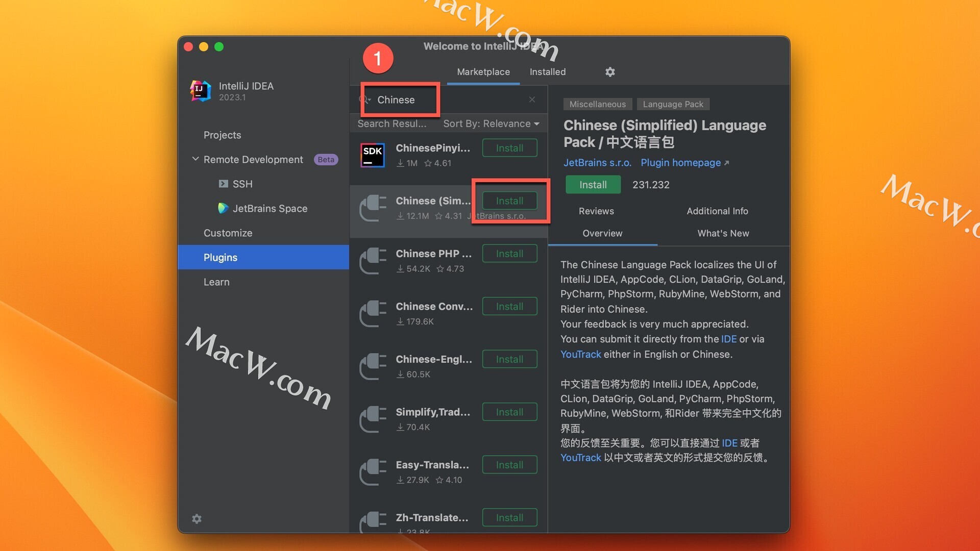This screenshot has width=980, height=551.
Task: Open Projects in the sidebar
Action: pos(222,135)
